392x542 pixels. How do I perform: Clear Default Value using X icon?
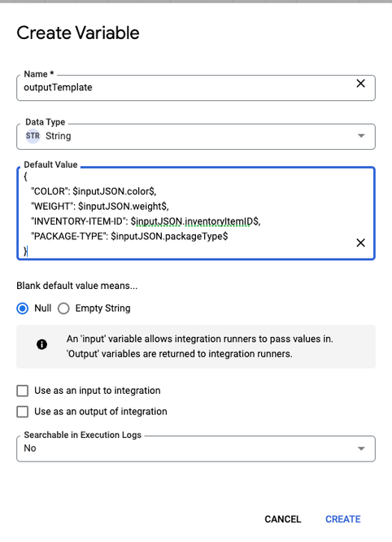360,243
